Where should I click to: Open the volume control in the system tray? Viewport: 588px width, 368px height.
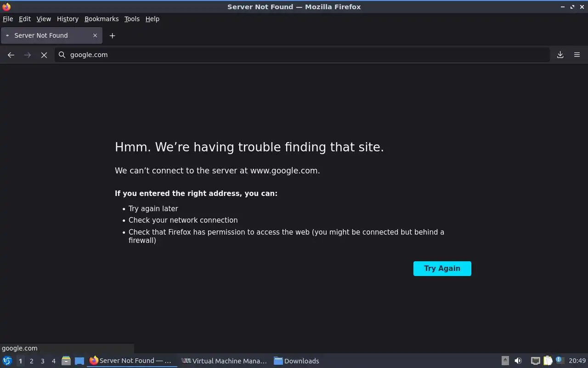[x=518, y=361]
